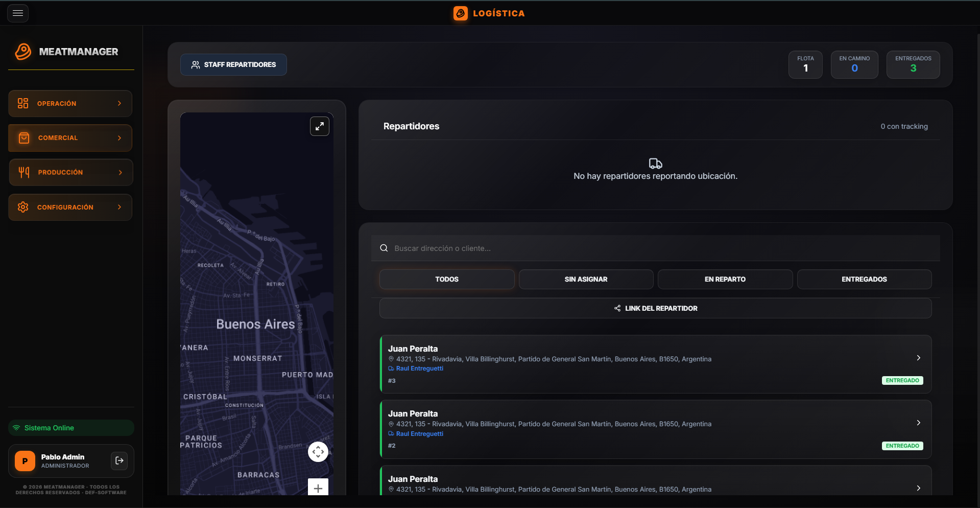The height and width of the screenshot is (508, 980).
Task: Expand the Comercial menu chevron
Action: point(119,138)
